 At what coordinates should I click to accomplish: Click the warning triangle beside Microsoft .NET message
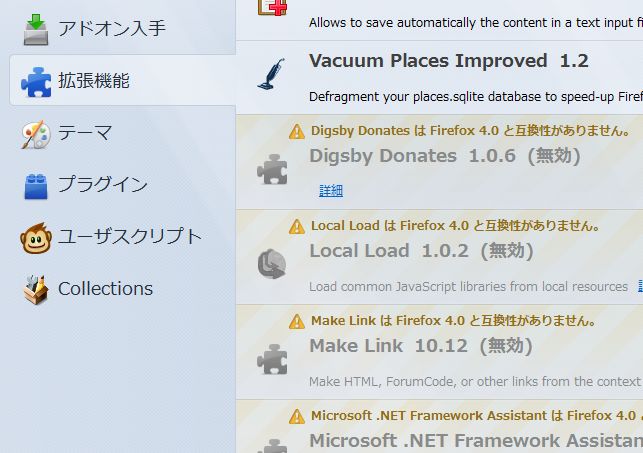point(296,417)
